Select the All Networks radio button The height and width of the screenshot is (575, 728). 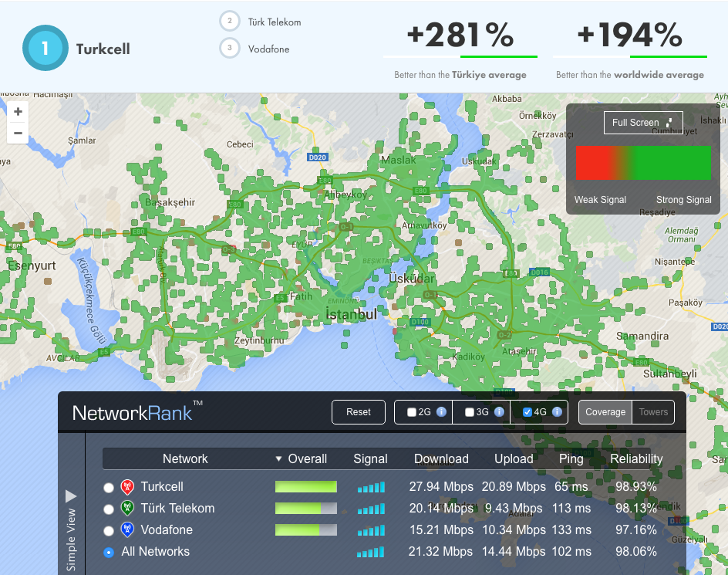tap(109, 552)
